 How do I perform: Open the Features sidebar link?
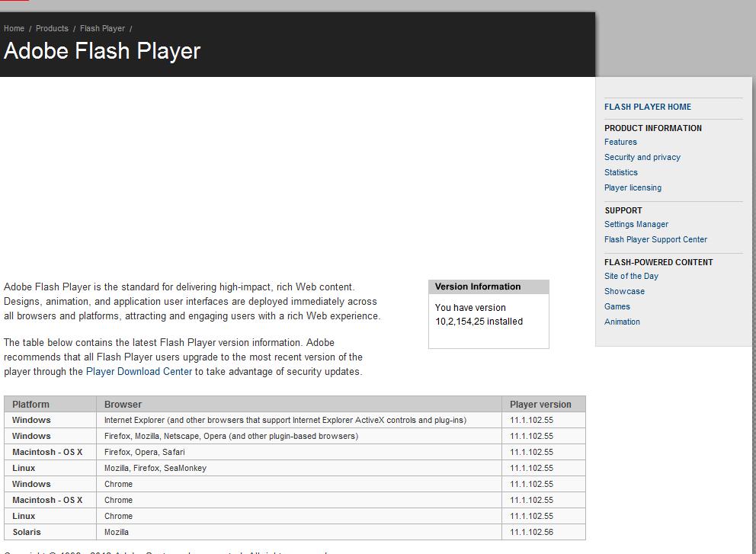point(620,142)
